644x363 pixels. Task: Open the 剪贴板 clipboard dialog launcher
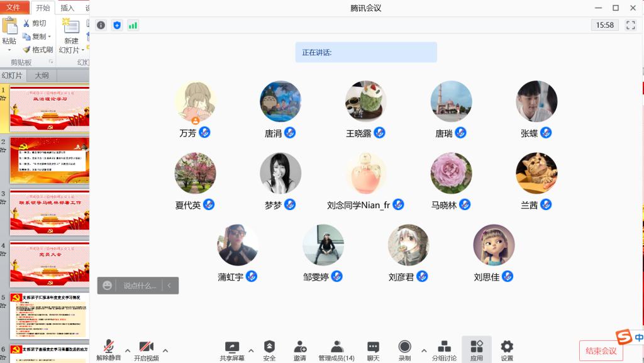click(52, 62)
